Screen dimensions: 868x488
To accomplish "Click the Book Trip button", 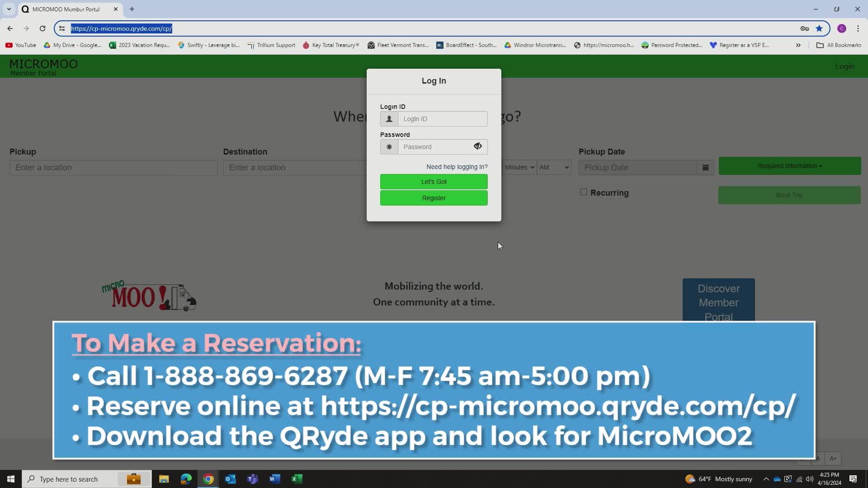I will tap(789, 195).
